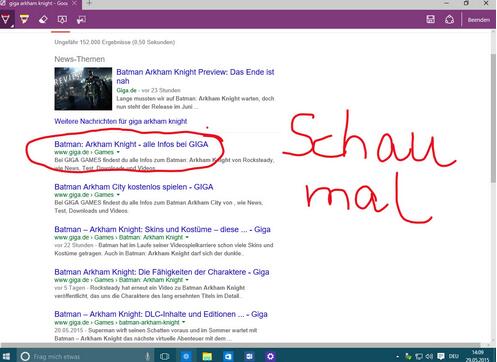497x362 pixels.
Task: Choose the Eraser tool
Action: [x=43, y=20]
